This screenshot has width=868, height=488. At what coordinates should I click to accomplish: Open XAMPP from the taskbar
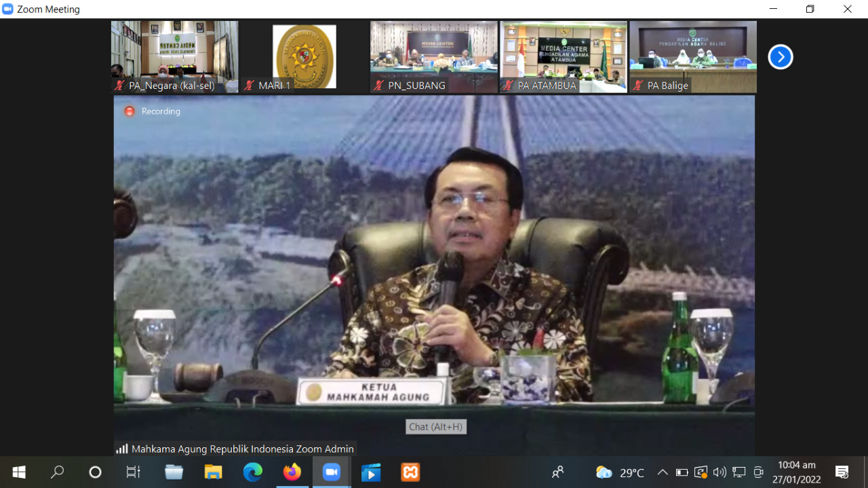410,472
